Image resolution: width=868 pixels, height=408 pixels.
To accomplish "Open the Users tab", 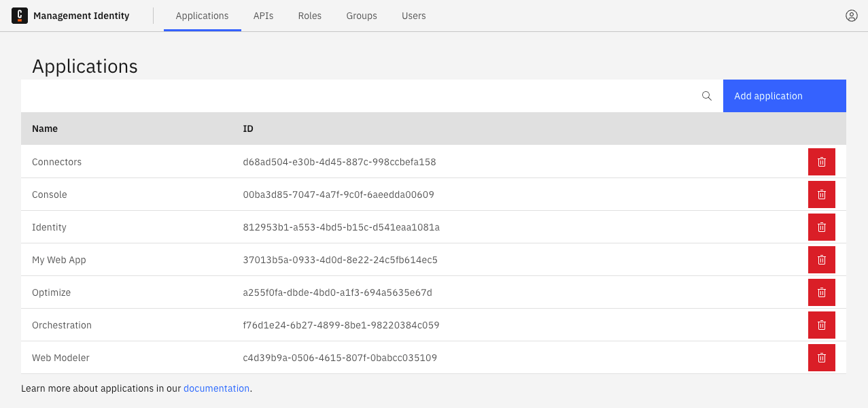I will pos(413,16).
